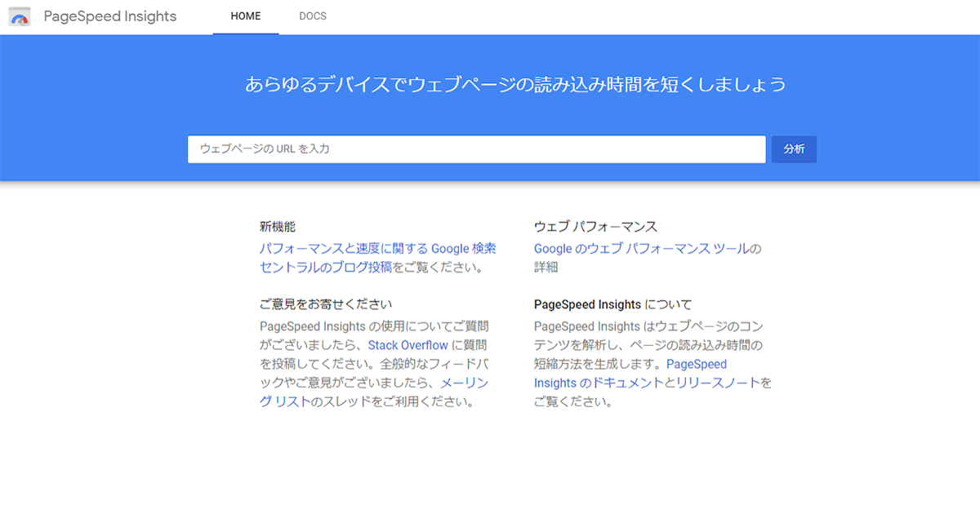Viewport: 980px width, 514px height.
Task: Open the HOME tab
Action: [246, 16]
